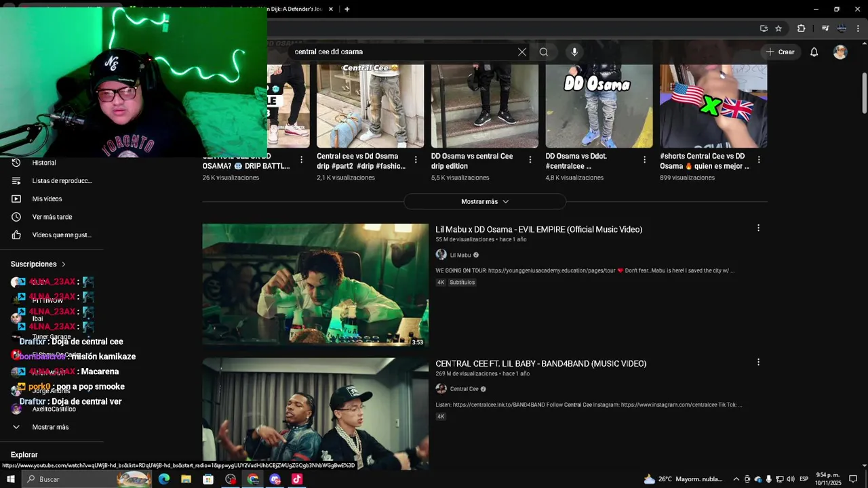Image resolution: width=868 pixels, height=488 pixels.
Task: Open the media control icon in Chrome toolbar
Action: [825, 28]
